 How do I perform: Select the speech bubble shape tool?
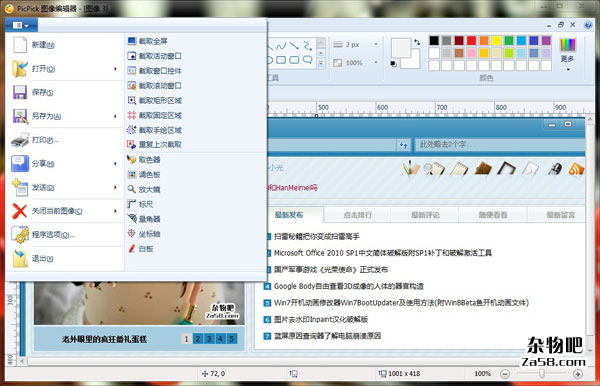tap(307, 60)
